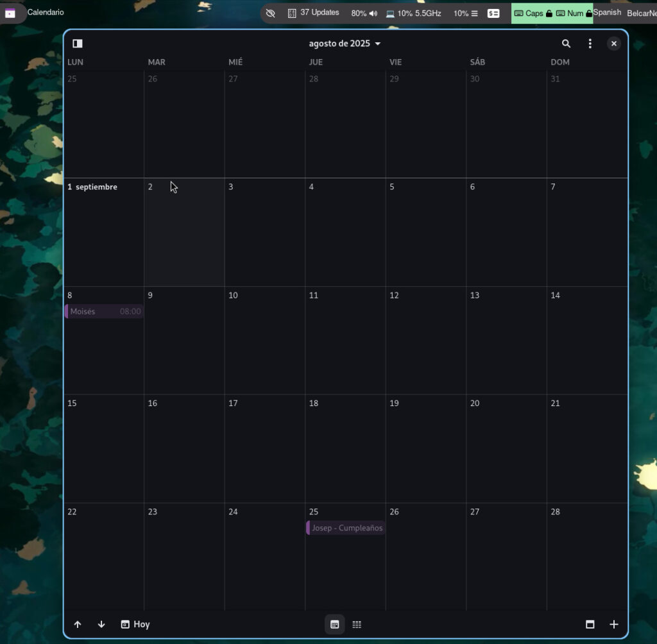Open the Spanish keyboard layout selector
This screenshot has width=657, height=644.
click(607, 13)
